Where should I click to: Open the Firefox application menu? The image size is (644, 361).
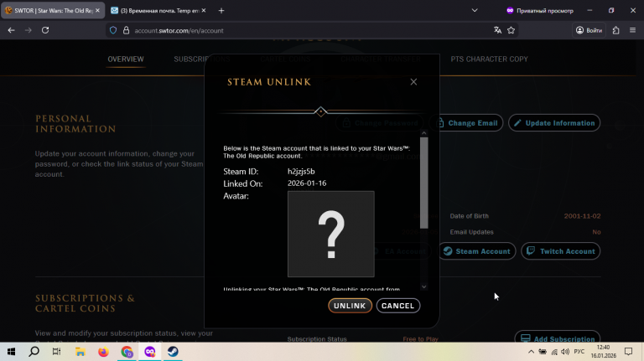tap(632, 30)
